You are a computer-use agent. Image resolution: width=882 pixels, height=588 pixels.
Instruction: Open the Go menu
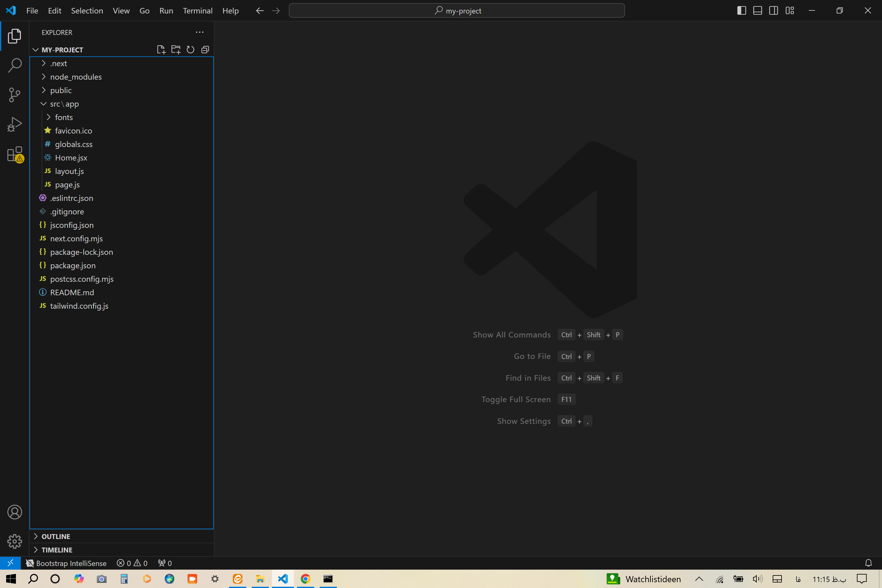click(x=144, y=10)
